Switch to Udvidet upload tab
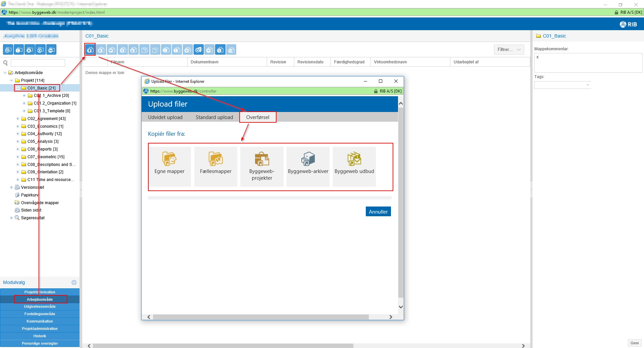The image size is (644, 348). pyautogui.click(x=165, y=117)
